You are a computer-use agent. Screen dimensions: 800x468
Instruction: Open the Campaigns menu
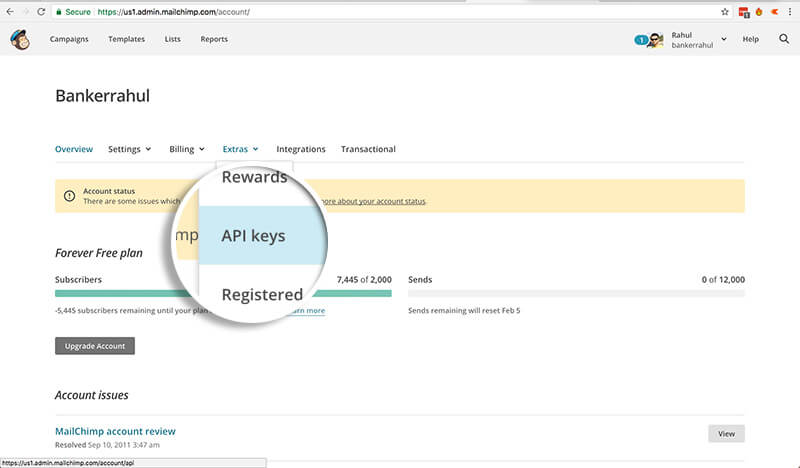pos(69,39)
